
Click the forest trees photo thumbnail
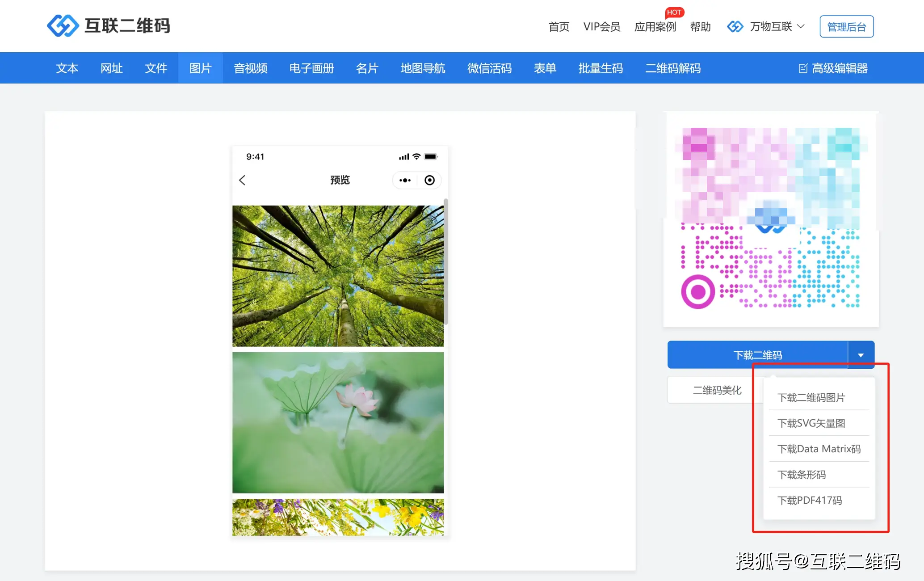338,276
